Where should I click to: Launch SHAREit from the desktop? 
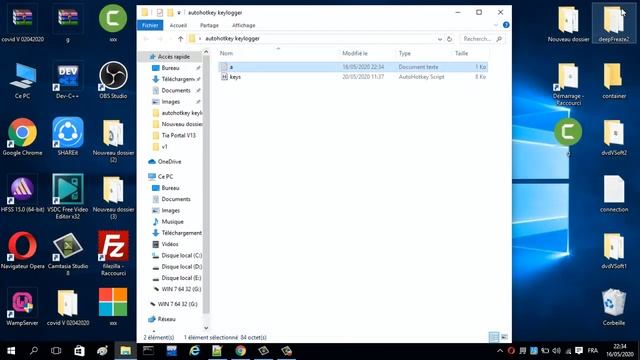68,137
